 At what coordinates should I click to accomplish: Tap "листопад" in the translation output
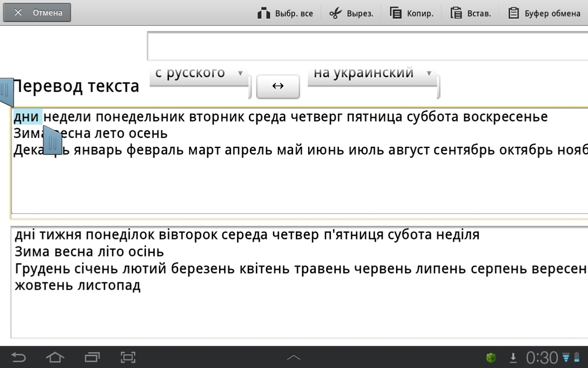(109, 286)
